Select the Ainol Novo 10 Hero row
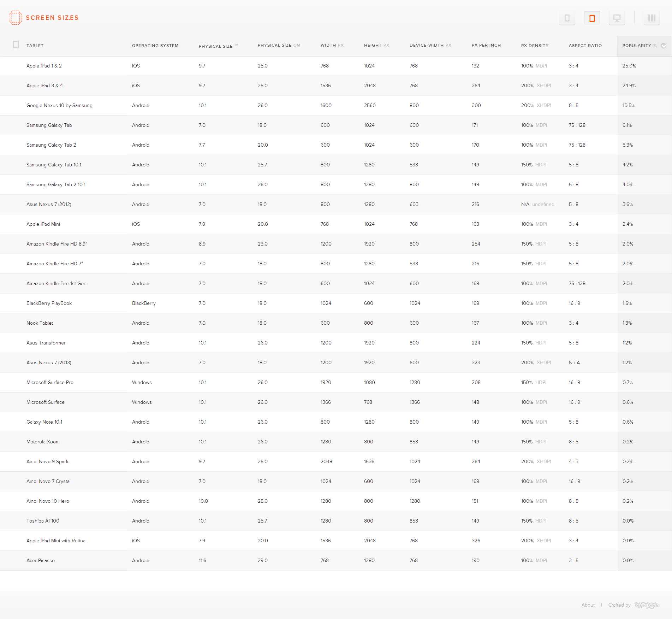 (x=336, y=501)
